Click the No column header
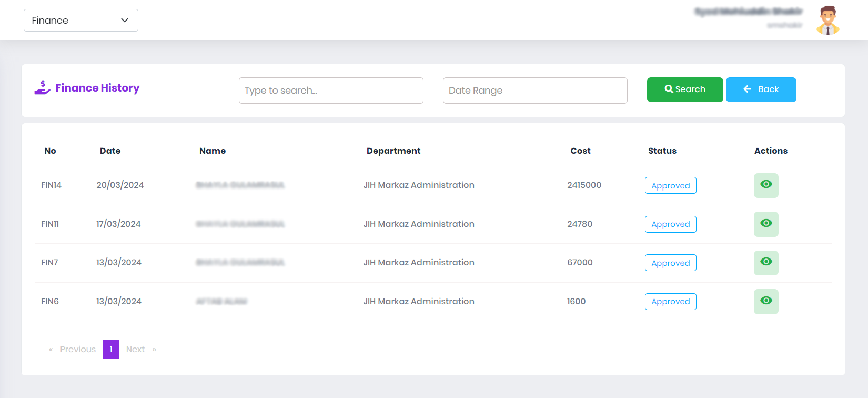This screenshot has width=868, height=398. tap(50, 151)
